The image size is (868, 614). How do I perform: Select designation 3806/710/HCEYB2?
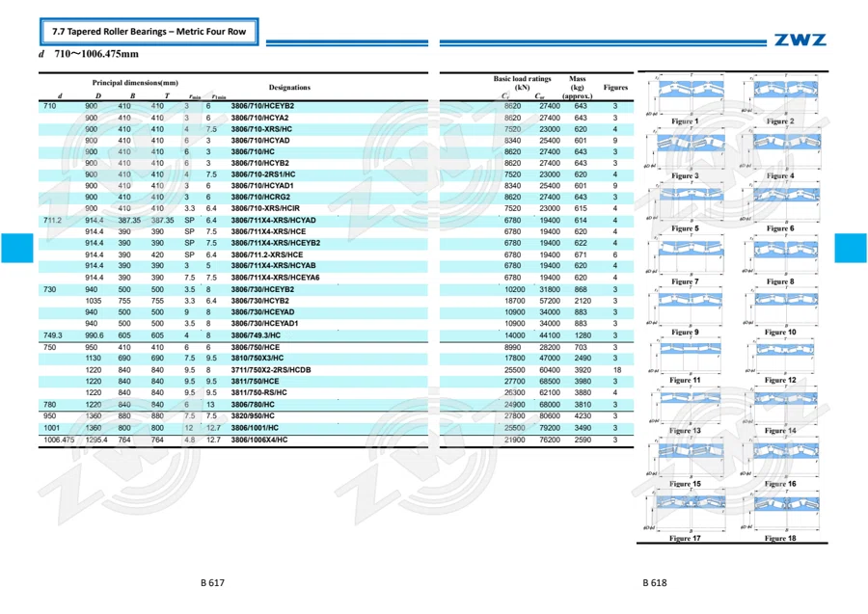[262, 106]
